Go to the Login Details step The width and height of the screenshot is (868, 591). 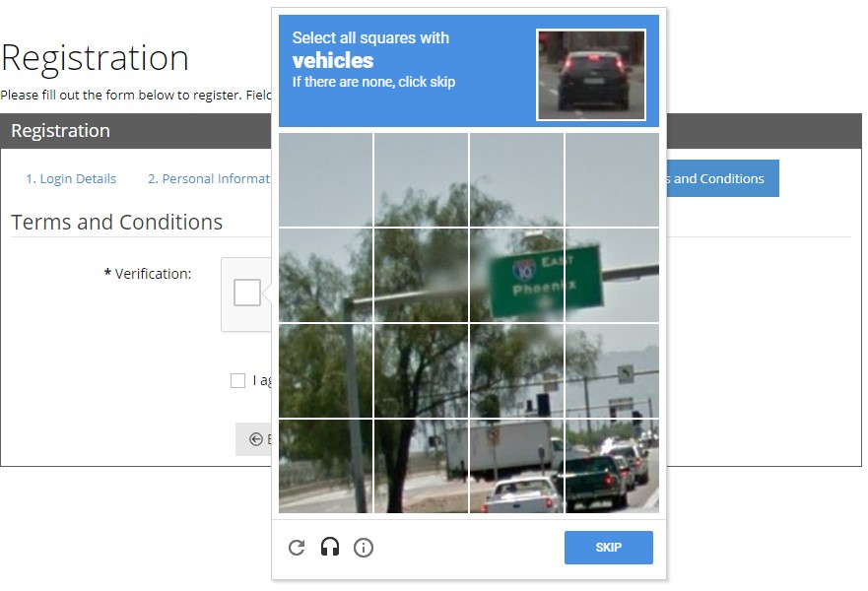coord(71,178)
